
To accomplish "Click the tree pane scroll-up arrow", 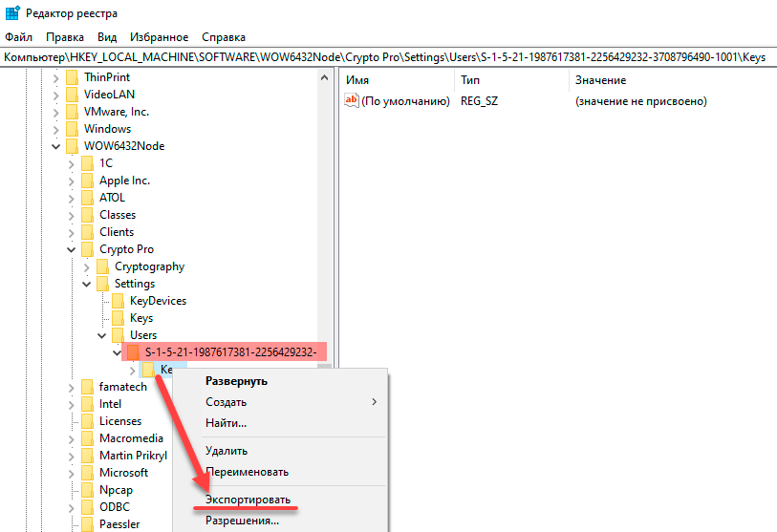I will click(325, 77).
